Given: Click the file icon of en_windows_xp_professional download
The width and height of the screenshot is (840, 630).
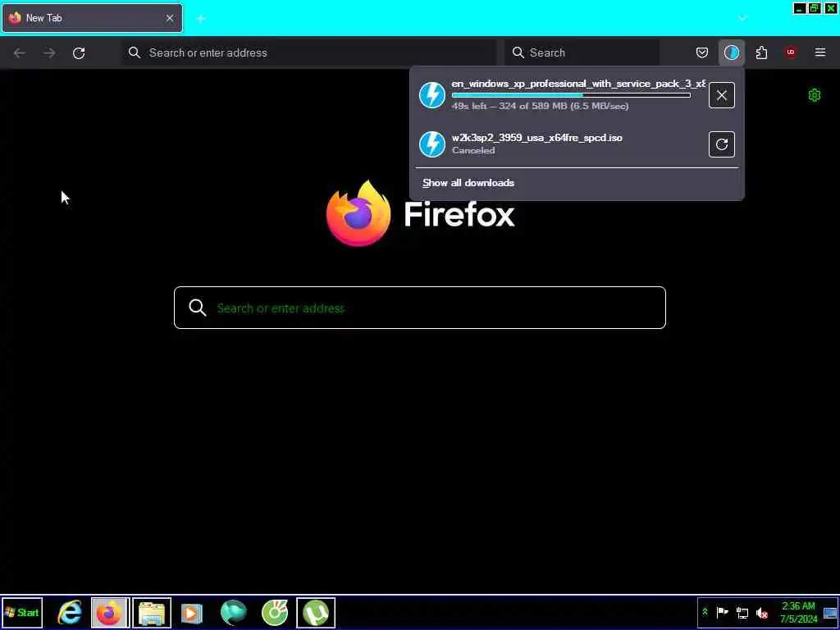Looking at the screenshot, I should click(x=431, y=95).
